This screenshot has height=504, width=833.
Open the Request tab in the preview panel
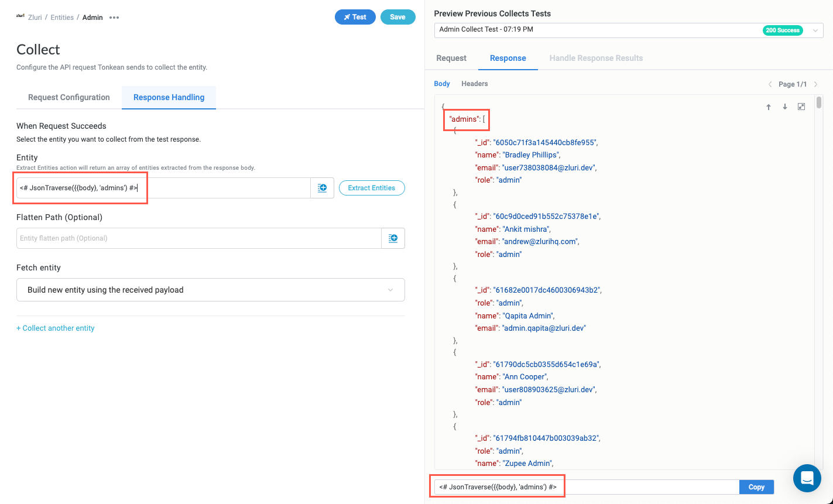click(x=451, y=58)
